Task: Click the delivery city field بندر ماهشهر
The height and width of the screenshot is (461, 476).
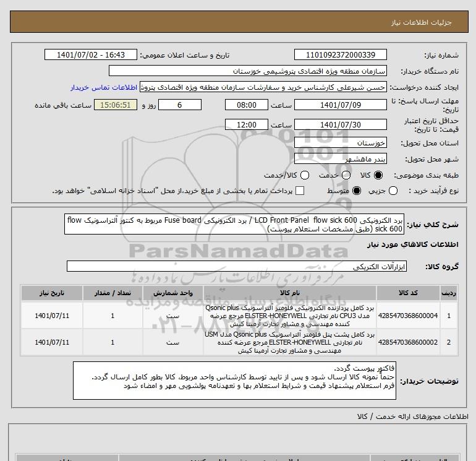Action: point(340,158)
